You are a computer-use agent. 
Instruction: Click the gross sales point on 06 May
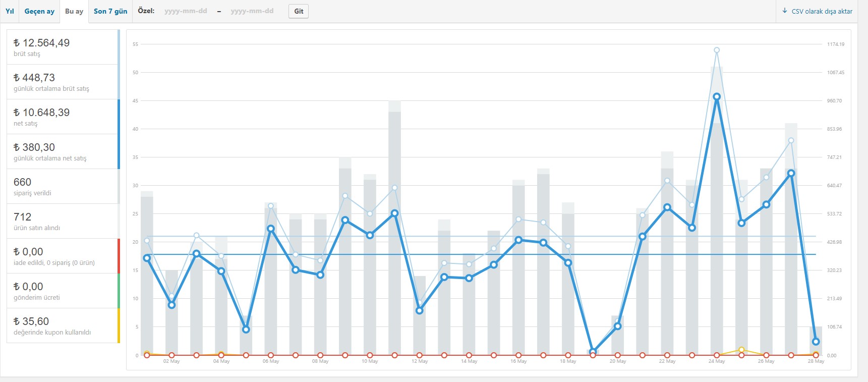(271, 206)
